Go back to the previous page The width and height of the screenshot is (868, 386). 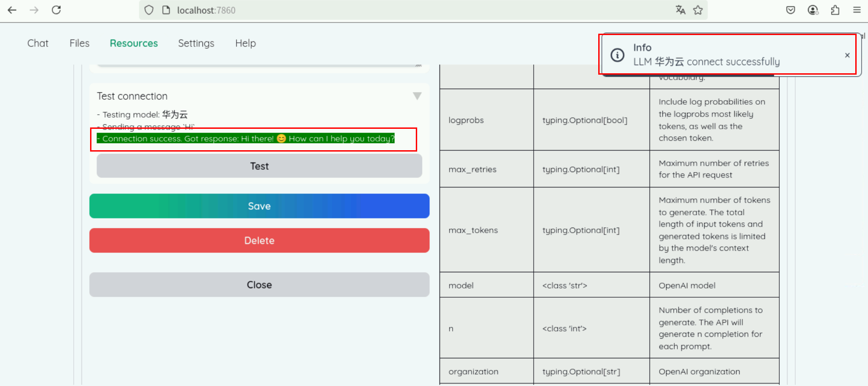pos(12,10)
